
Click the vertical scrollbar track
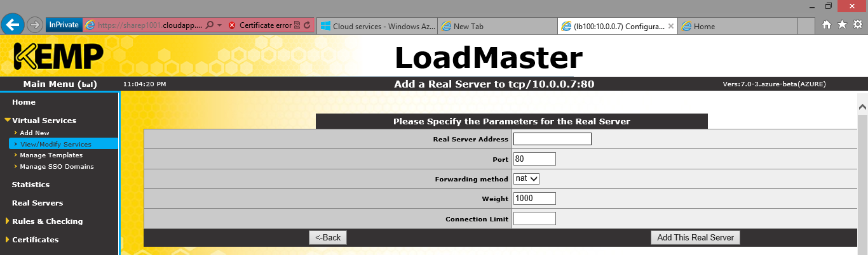[x=862, y=185]
